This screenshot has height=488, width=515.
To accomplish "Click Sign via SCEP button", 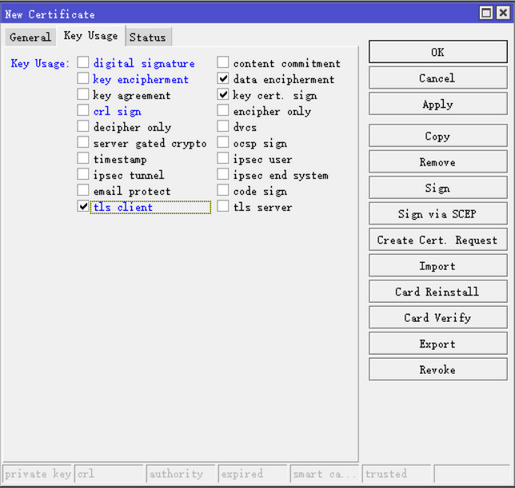I will pos(438,214).
